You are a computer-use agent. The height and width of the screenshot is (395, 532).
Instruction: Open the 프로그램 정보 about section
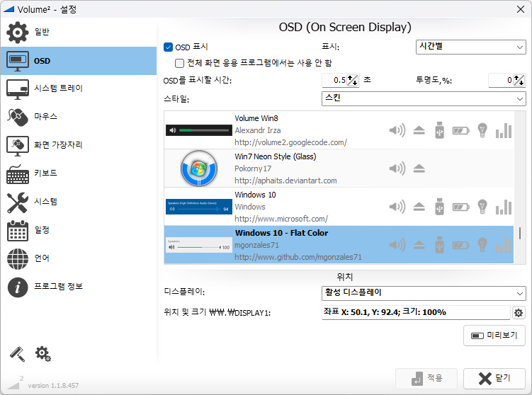(79, 287)
